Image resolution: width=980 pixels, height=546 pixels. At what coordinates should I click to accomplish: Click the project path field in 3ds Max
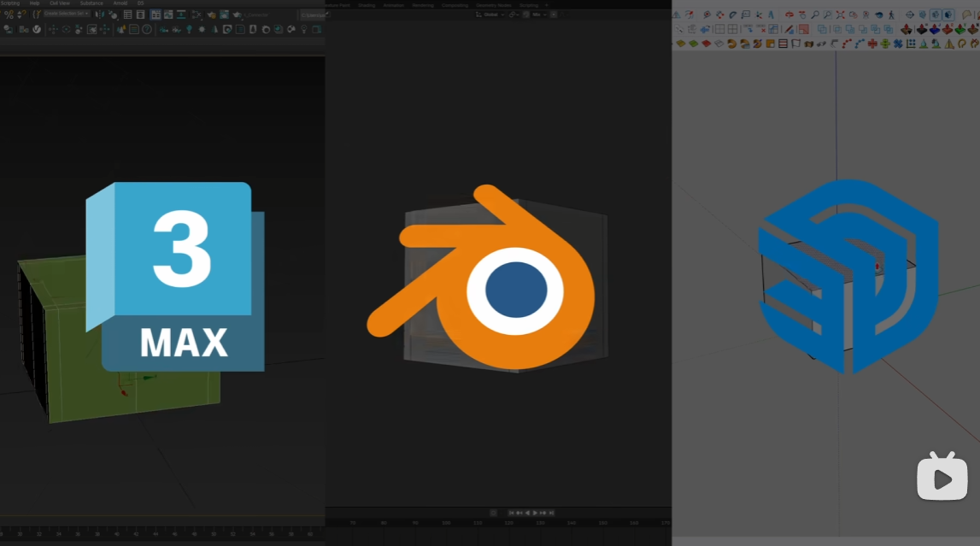(x=313, y=15)
